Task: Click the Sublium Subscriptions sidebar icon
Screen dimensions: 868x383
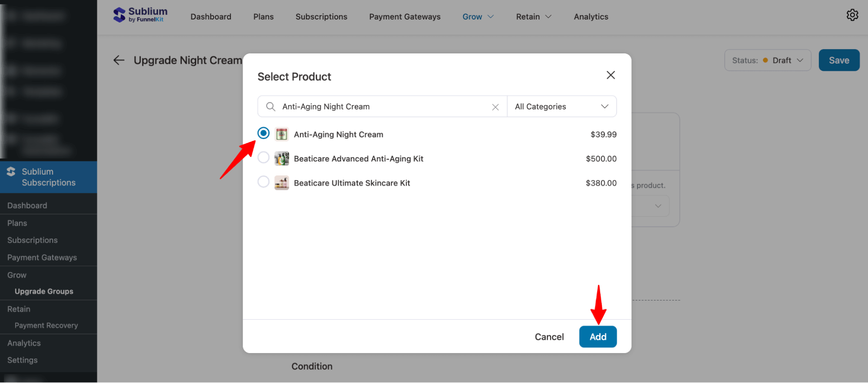Action: click(x=11, y=172)
